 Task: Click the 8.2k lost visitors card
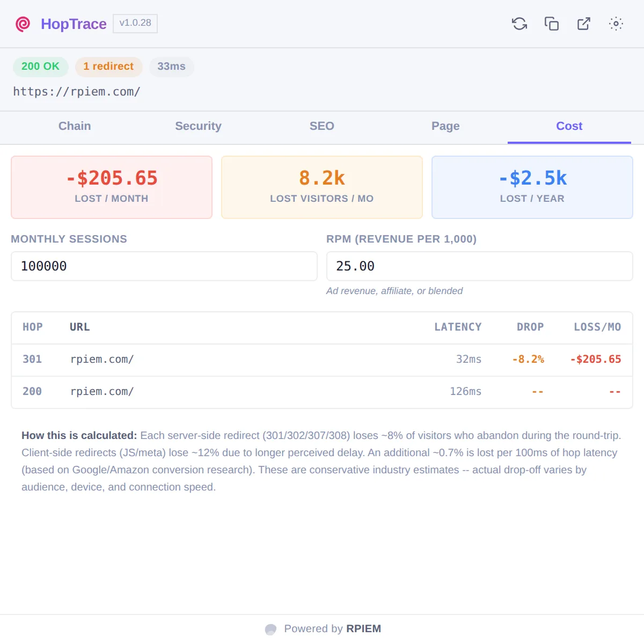pos(322,187)
